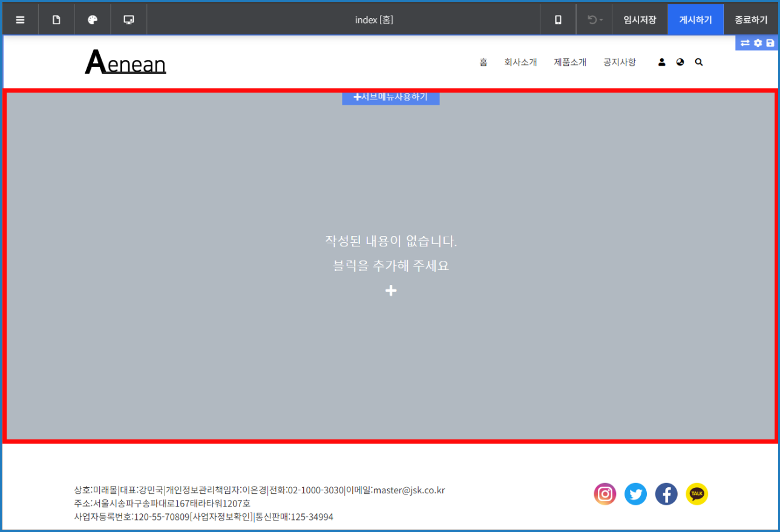Click the 종료하기 exit button
This screenshot has width=780, height=532.
click(x=751, y=20)
